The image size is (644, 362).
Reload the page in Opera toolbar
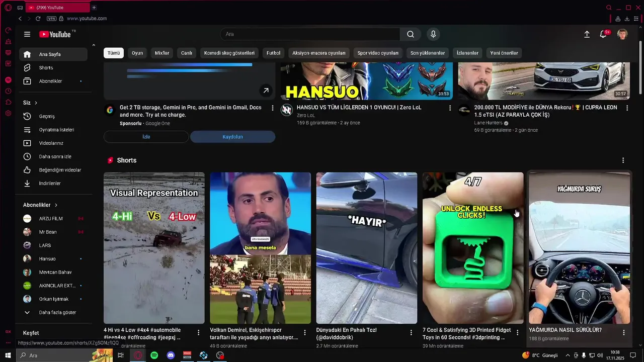tap(38, 19)
